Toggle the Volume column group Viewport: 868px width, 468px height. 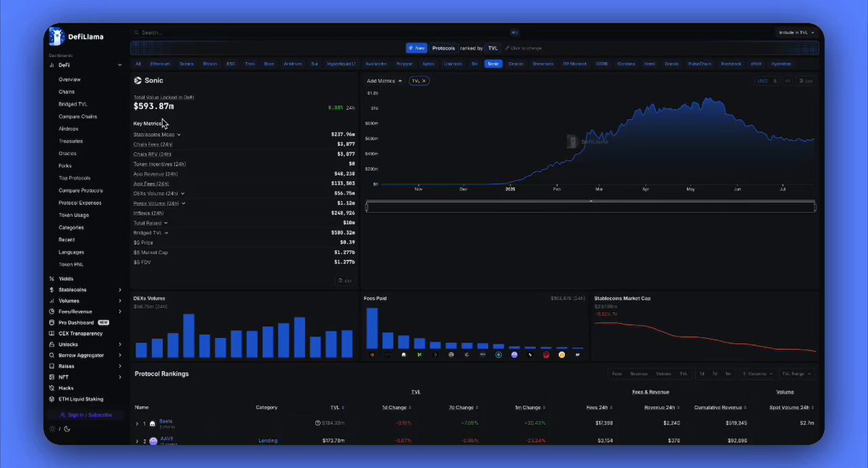pos(663,374)
